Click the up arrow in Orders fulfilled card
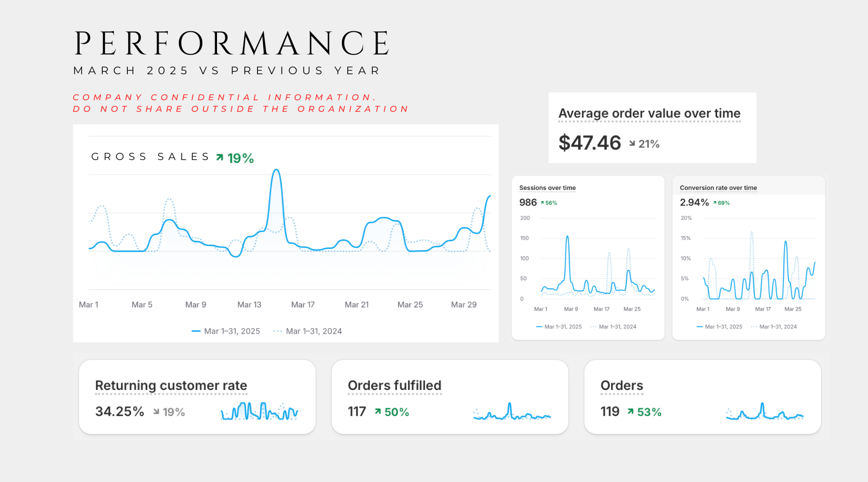The height and width of the screenshot is (482, 868). click(378, 412)
